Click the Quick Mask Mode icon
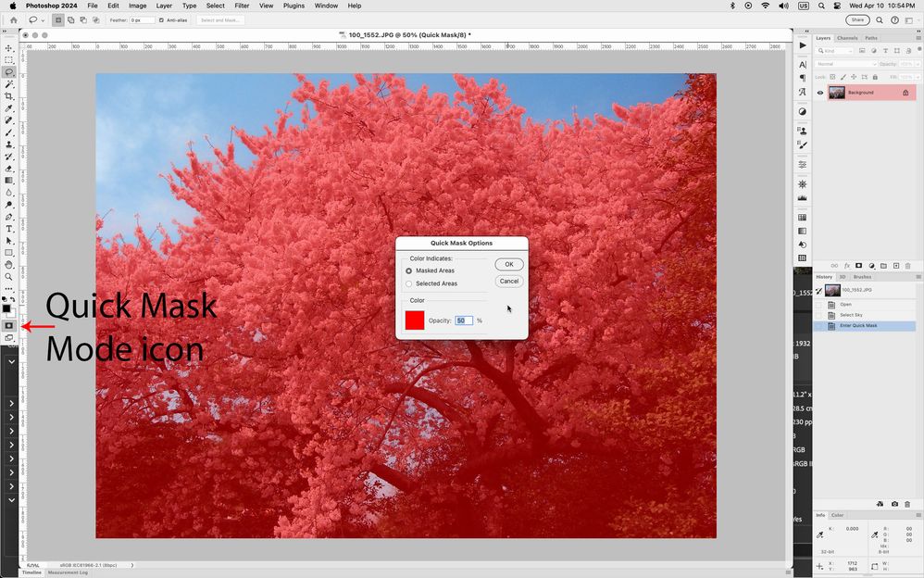The image size is (924, 578). point(9,326)
